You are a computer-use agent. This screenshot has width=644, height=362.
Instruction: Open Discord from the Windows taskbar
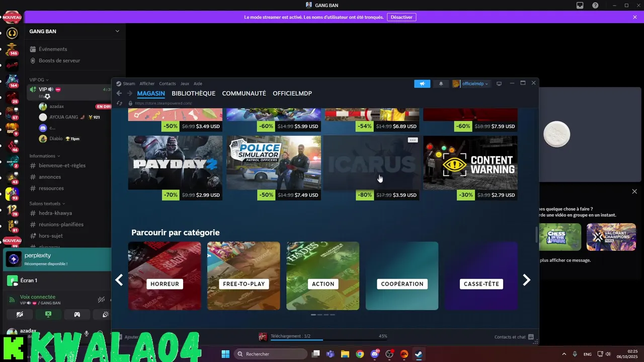[374, 354]
